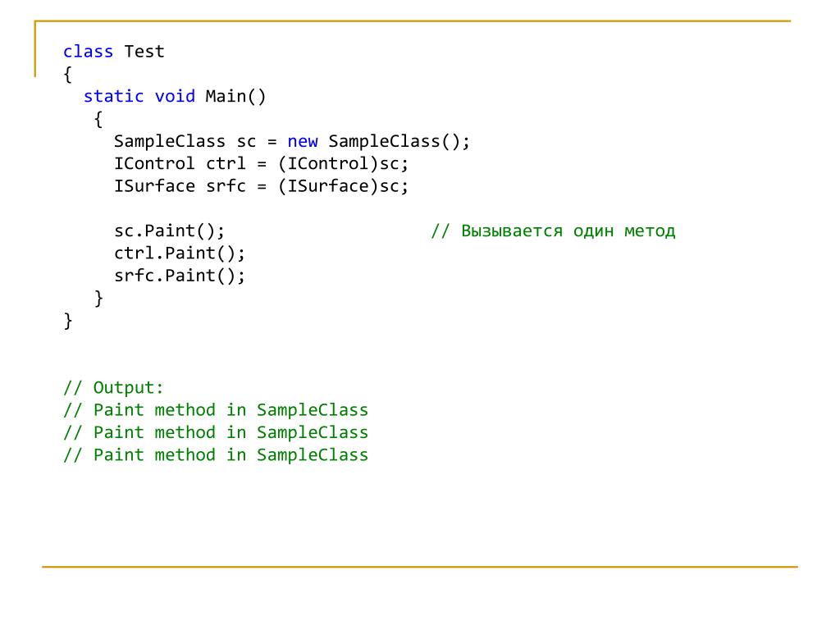Click the Main() method name

pos(235,97)
